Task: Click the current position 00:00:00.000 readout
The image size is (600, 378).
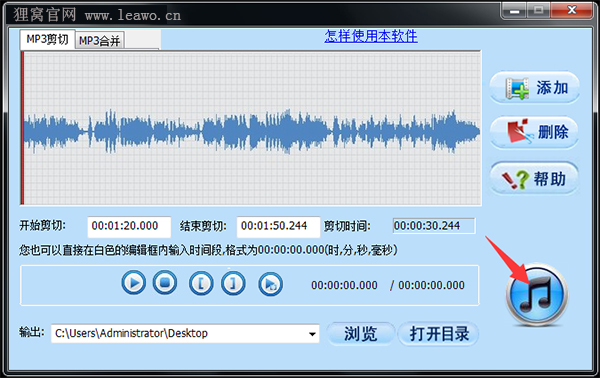Action: (344, 285)
